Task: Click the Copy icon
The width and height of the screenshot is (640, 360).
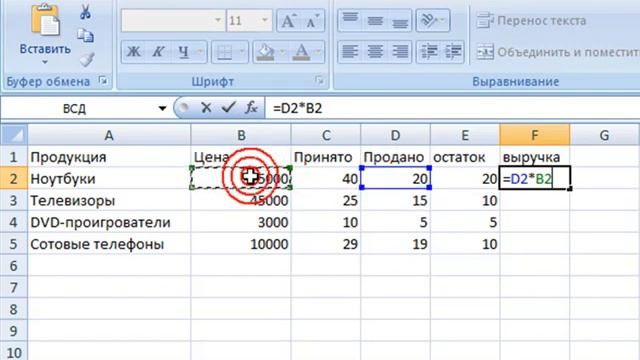Action: pos(85,36)
